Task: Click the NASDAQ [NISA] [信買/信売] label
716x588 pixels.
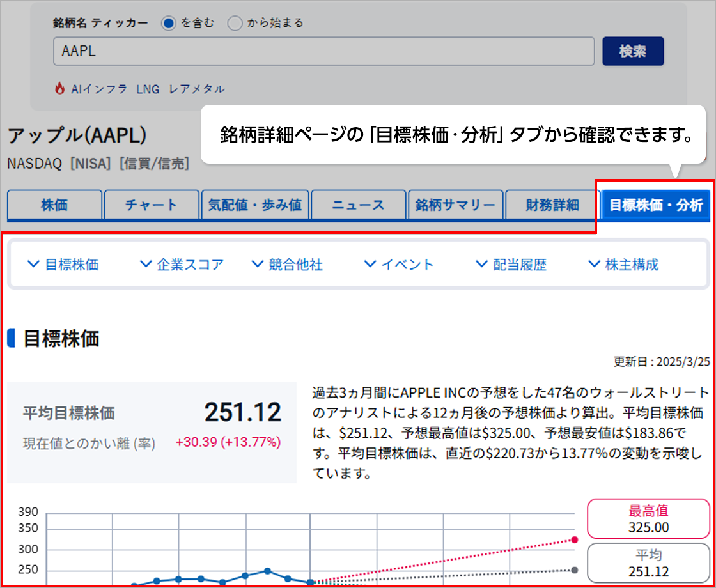Action: [98, 164]
